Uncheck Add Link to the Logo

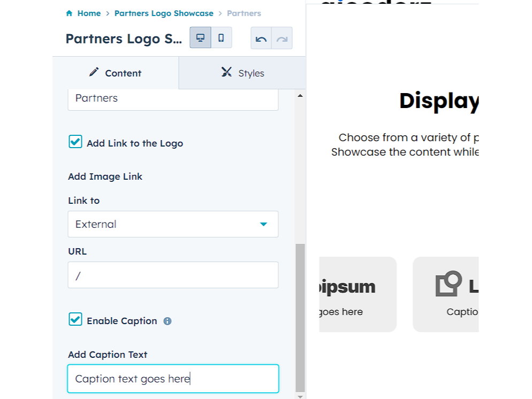coord(75,142)
